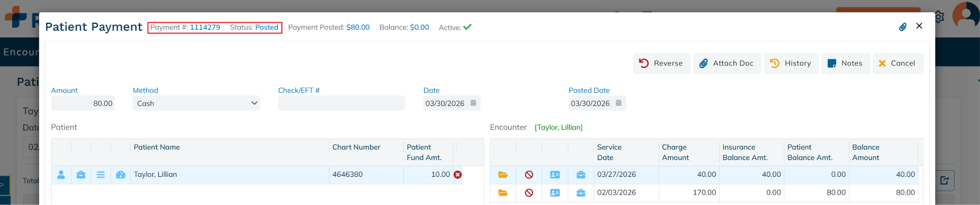Click the red prohibit icon for the 02/03/2026 encounter
This screenshot has width=980, height=205.
coord(529,193)
